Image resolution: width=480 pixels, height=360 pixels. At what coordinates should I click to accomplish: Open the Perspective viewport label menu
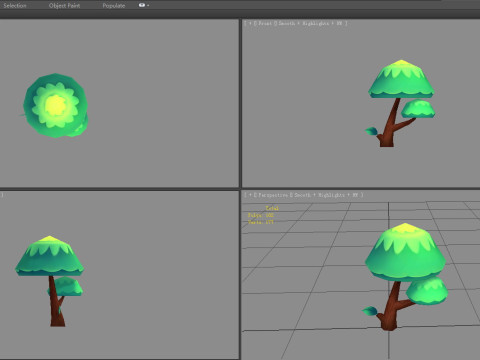tap(273, 195)
